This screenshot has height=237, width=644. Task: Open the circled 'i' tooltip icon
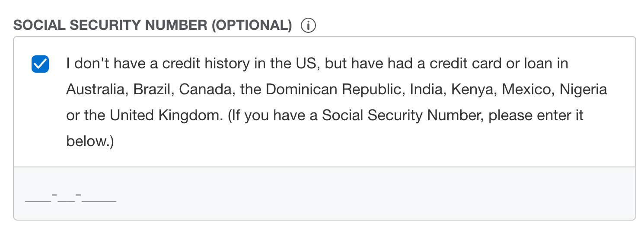[x=309, y=26]
